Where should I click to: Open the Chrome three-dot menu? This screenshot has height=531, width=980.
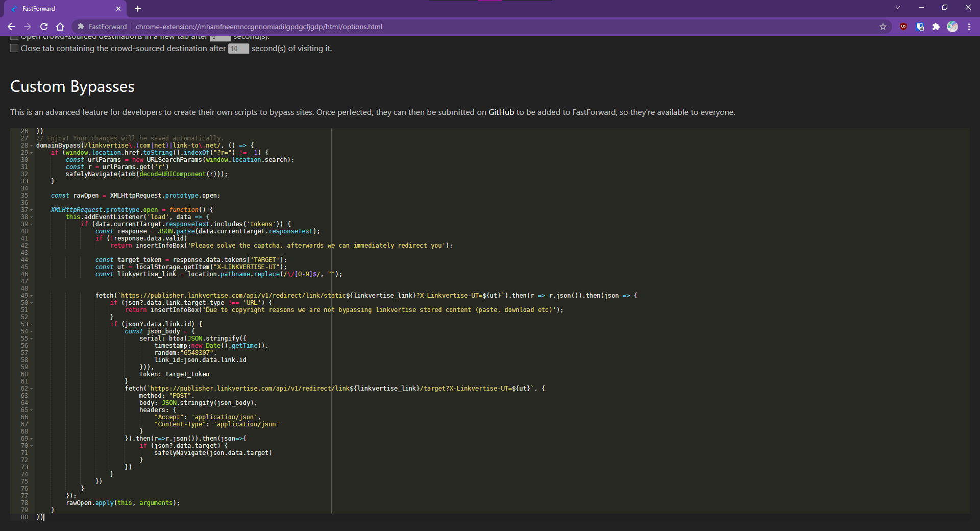pyautogui.click(x=969, y=27)
